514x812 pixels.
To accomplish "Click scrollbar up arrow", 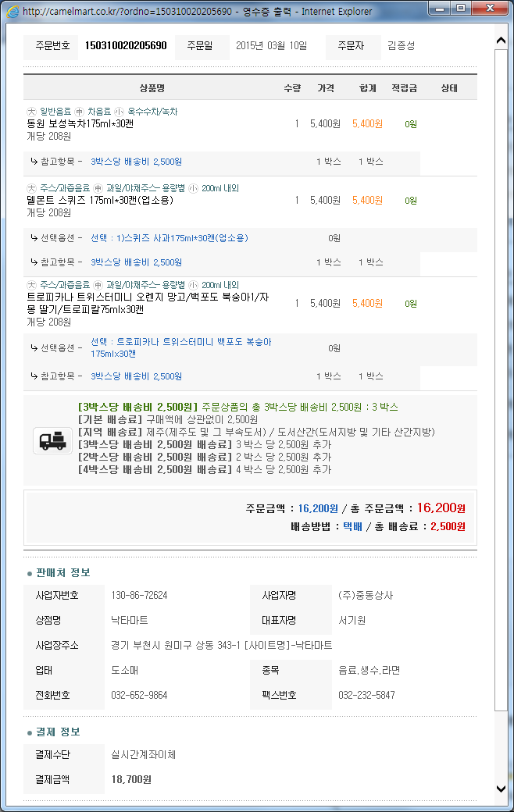I will (x=501, y=41).
